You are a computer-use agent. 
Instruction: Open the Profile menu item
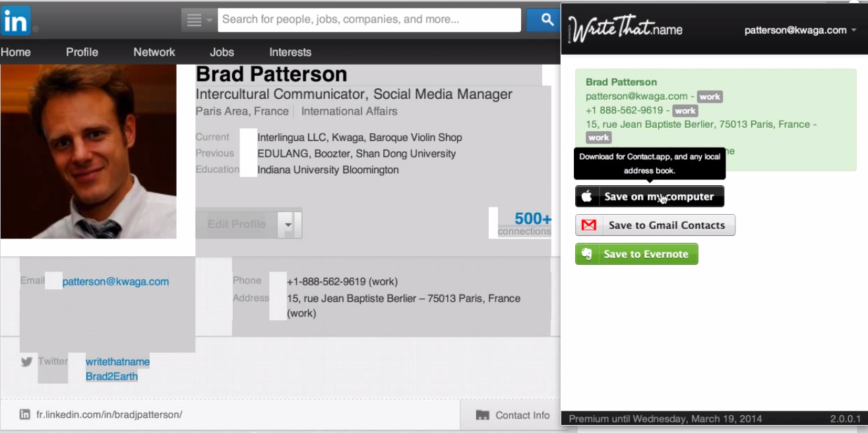(x=82, y=52)
